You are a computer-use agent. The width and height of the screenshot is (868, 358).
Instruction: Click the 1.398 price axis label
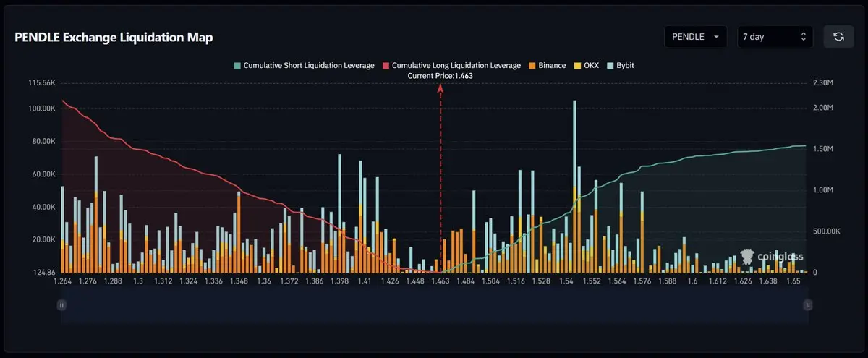pos(339,281)
